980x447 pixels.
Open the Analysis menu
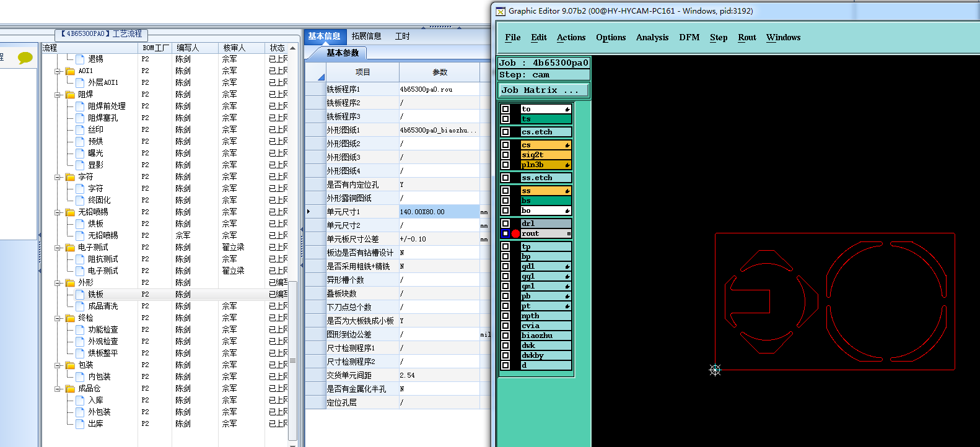(x=652, y=38)
